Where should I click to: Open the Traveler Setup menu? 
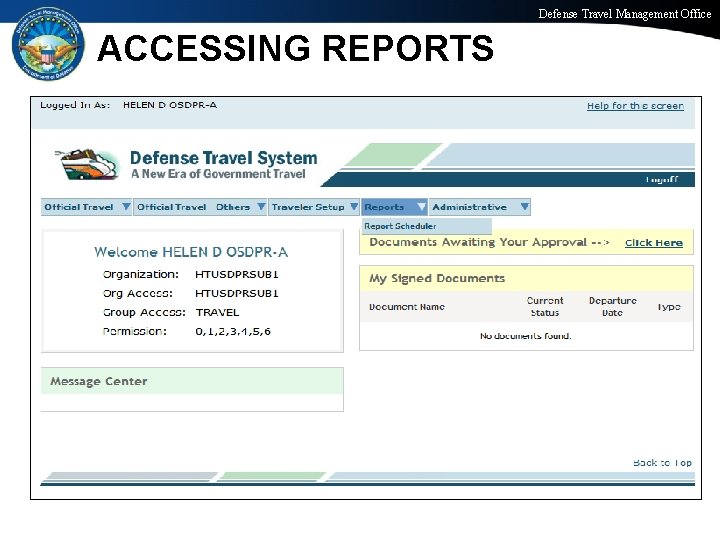pyautogui.click(x=314, y=207)
